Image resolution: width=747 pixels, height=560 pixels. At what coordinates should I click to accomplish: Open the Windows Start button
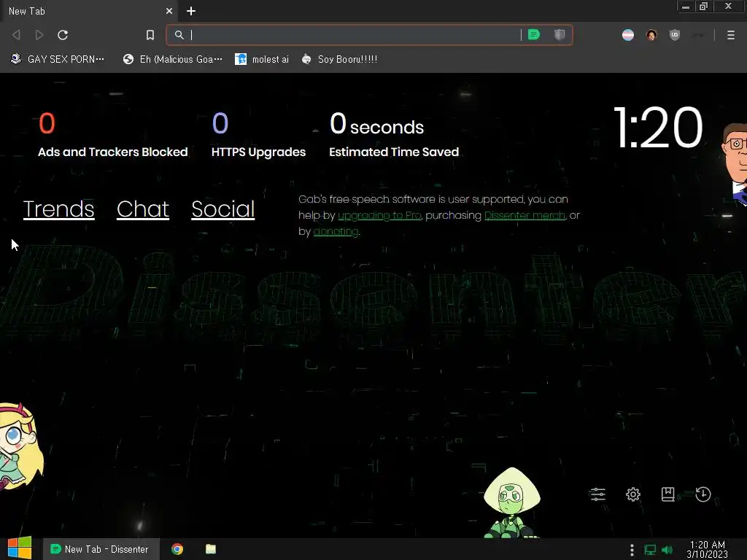click(x=20, y=548)
